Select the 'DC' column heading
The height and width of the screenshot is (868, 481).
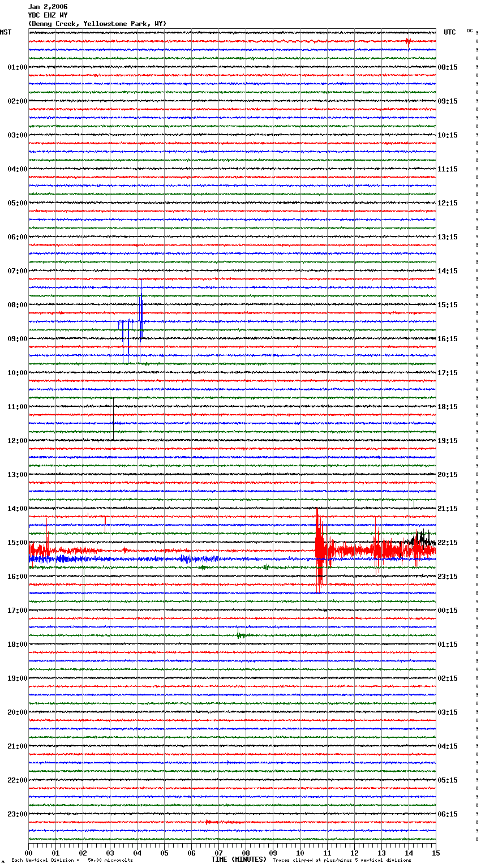(x=470, y=31)
